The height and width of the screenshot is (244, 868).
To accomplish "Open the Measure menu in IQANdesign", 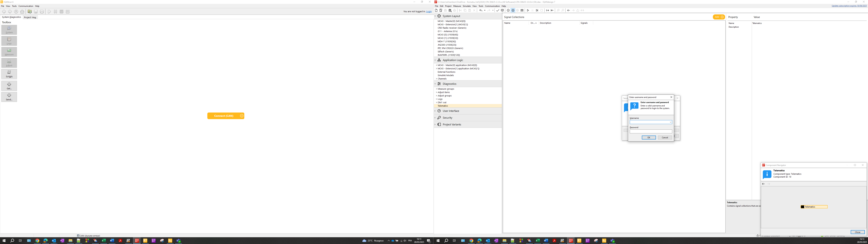I will click(x=457, y=6).
